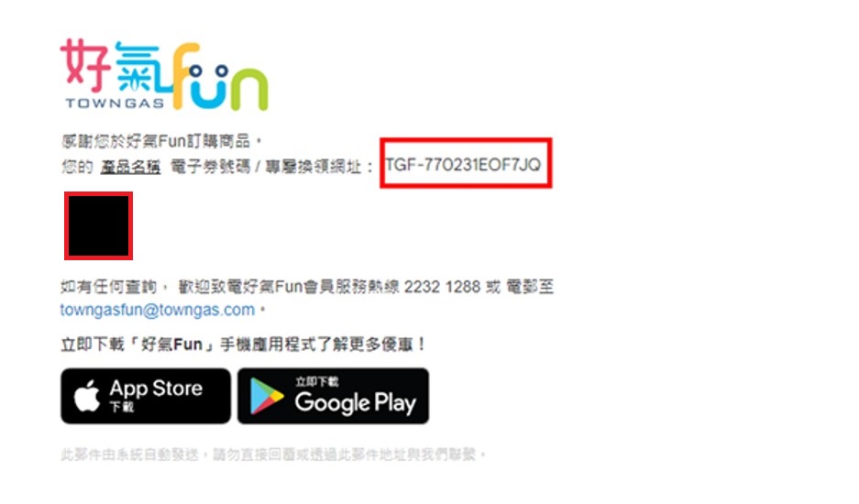Click the towngasfun@towngas.com email link
859x504 pixels.
click(158, 310)
